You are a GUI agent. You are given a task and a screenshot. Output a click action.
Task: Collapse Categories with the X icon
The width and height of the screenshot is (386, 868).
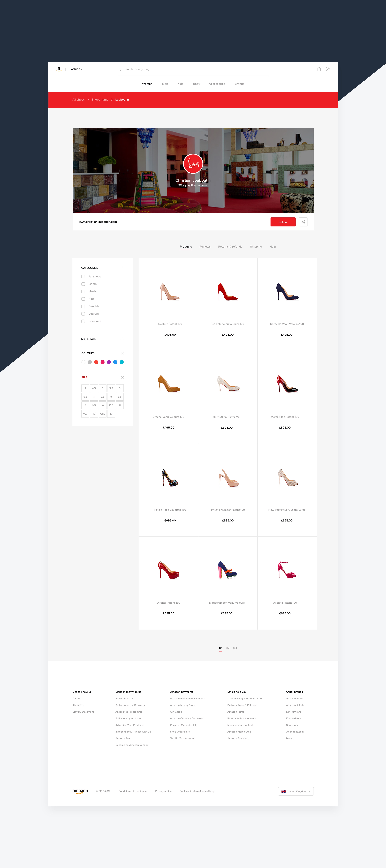(122, 268)
